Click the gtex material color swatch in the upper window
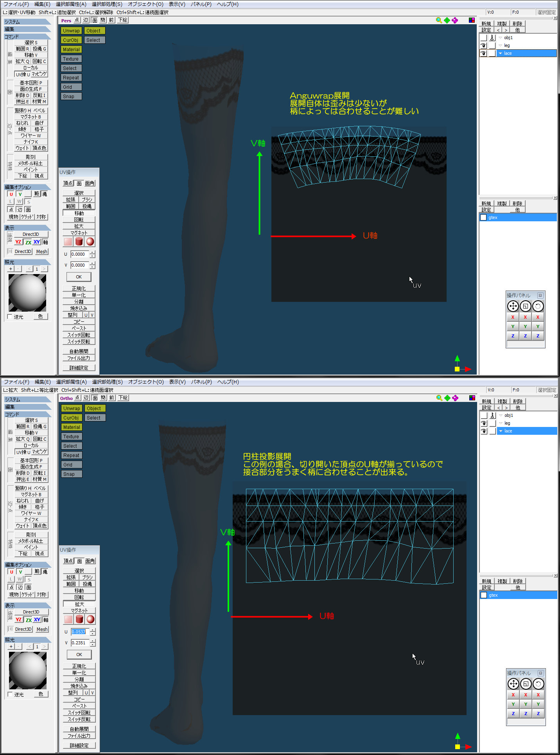560x755 pixels. (483, 217)
